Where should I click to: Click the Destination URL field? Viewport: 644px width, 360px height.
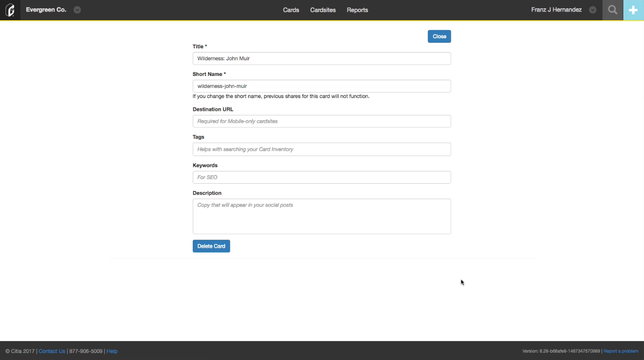(x=322, y=121)
